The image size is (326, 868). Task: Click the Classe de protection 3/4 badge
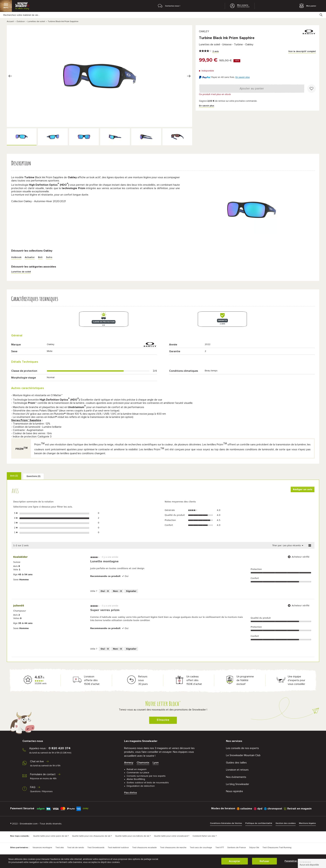click(104, 319)
